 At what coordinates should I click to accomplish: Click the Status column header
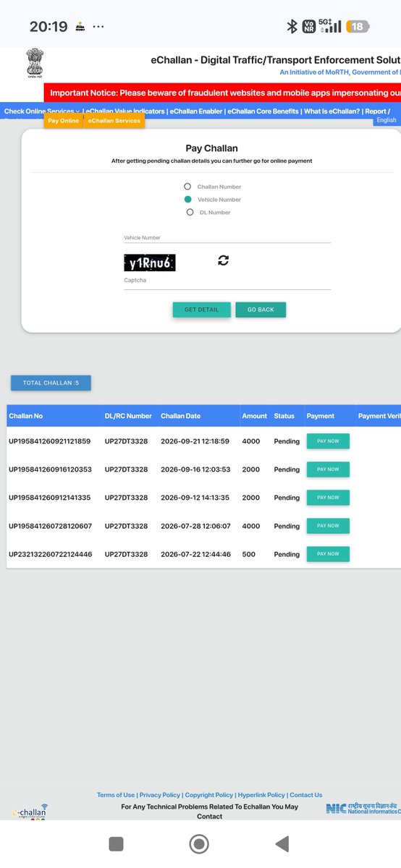284,416
